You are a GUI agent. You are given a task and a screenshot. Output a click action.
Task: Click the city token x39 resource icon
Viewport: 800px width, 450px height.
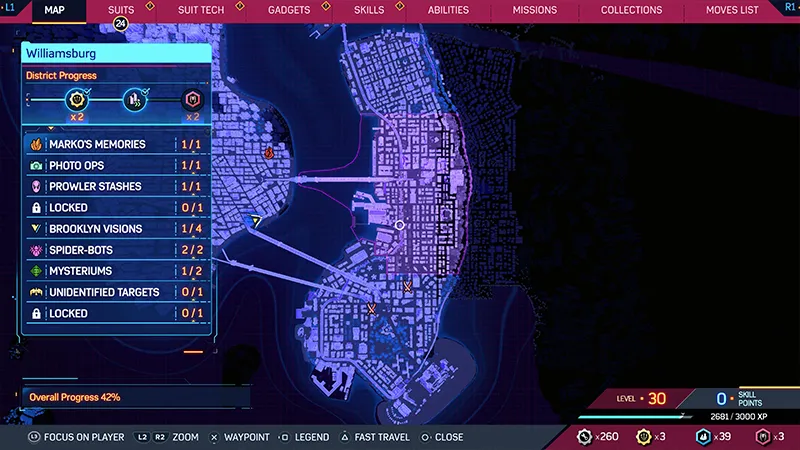pos(704,437)
